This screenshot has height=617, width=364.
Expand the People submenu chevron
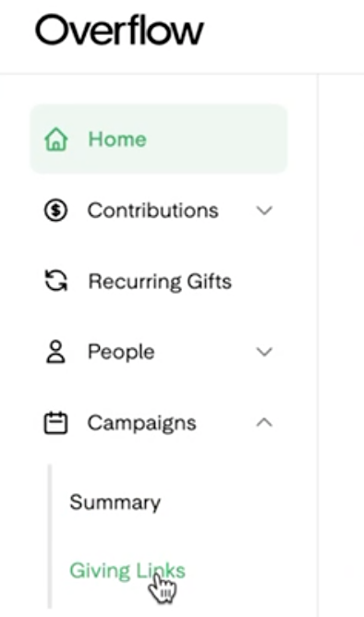tap(264, 351)
